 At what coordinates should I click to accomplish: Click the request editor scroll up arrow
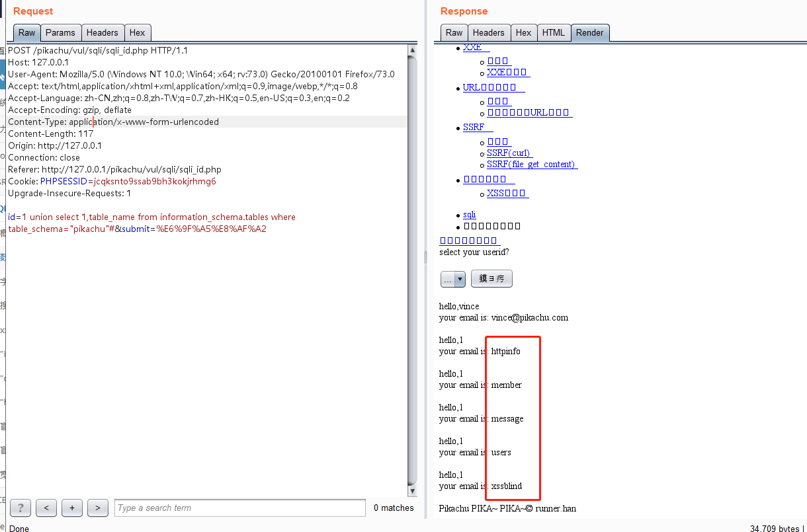(413, 50)
